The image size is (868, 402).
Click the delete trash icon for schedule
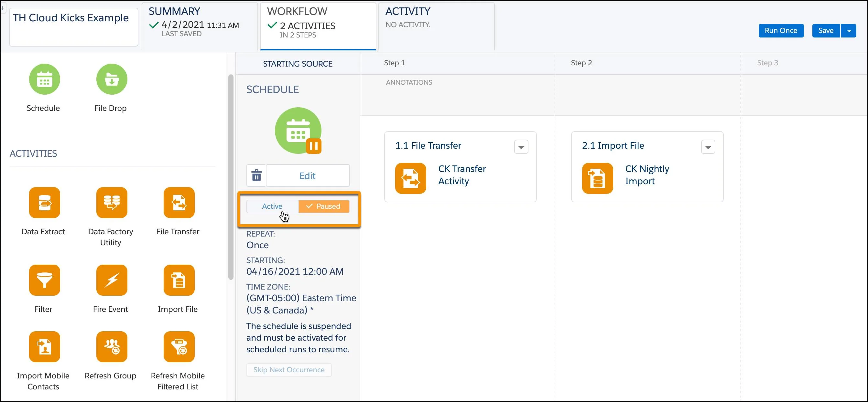pyautogui.click(x=256, y=176)
